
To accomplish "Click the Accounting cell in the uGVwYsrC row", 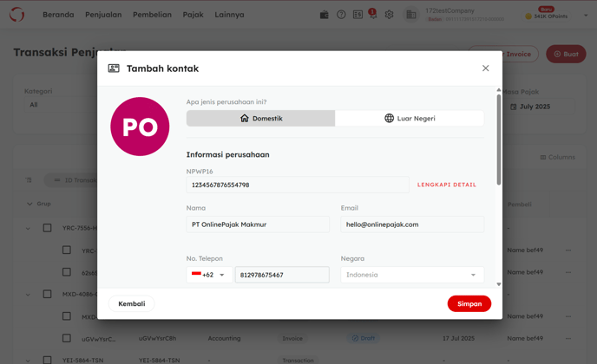I will [224, 338].
